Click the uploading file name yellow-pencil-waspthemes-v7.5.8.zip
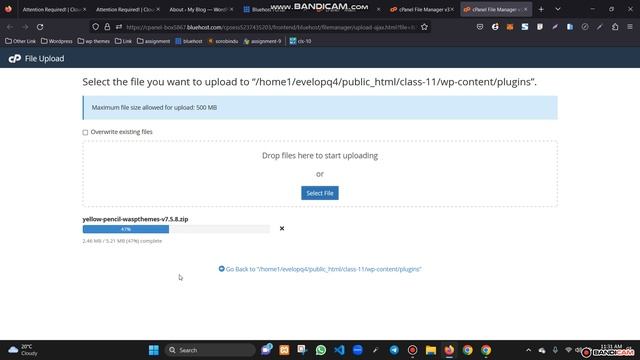The width and height of the screenshot is (640, 360). click(x=135, y=219)
